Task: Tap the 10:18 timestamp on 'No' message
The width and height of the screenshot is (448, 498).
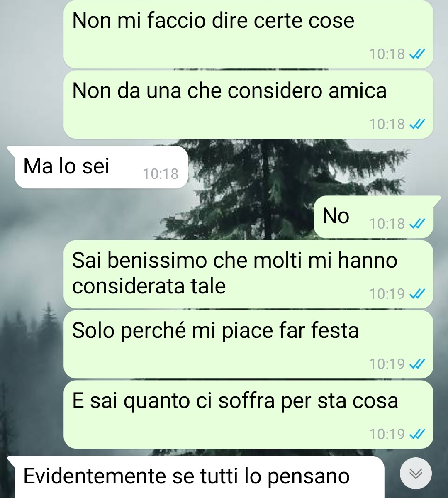Action: pyautogui.click(x=387, y=224)
